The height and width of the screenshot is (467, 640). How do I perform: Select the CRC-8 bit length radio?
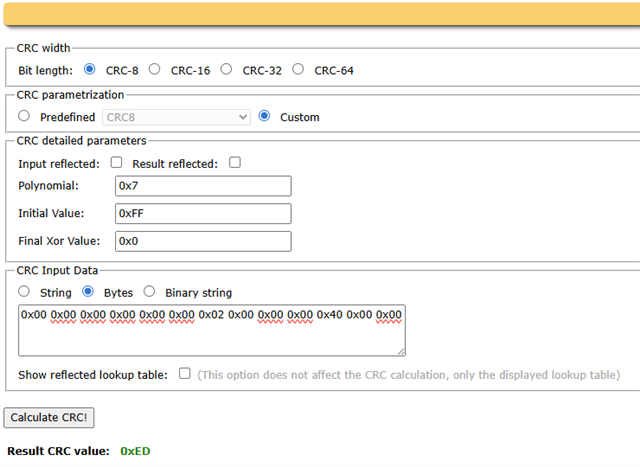pos(89,69)
